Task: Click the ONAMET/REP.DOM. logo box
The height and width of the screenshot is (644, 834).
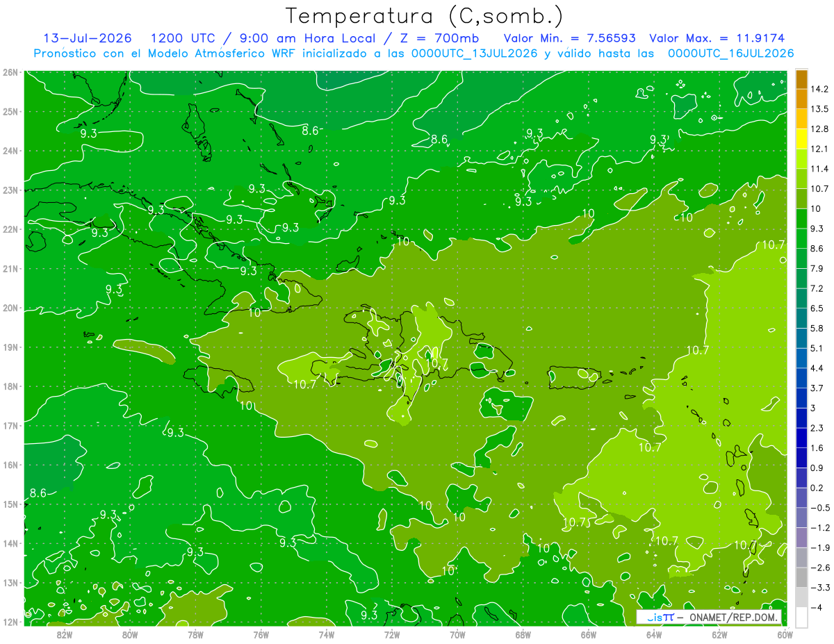Action: coord(709,617)
